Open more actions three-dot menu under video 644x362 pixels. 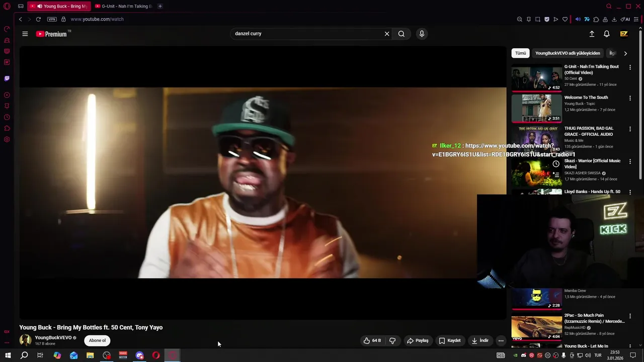[501, 340]
